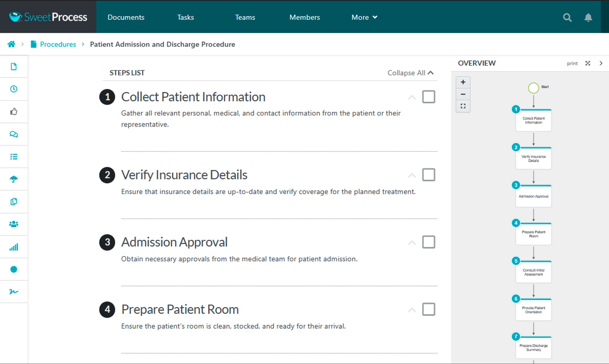Open the comments bubbles sidebar icon
Screen dimensions: 609x364
pos(14,134)
